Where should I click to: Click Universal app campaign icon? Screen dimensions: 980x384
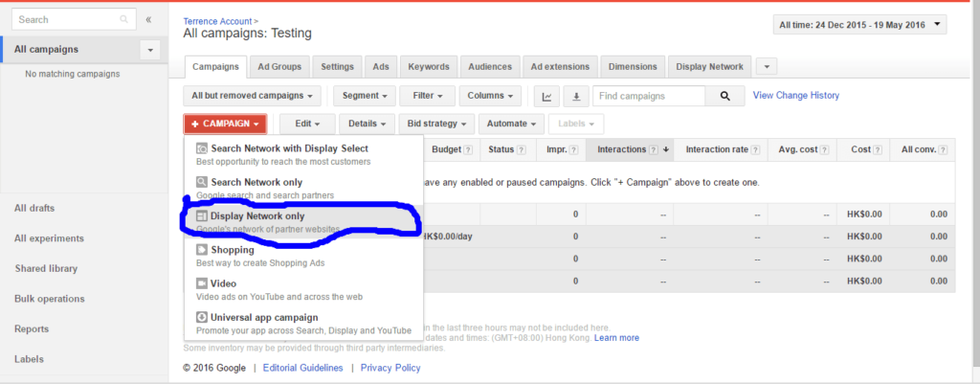coord(202,318)
